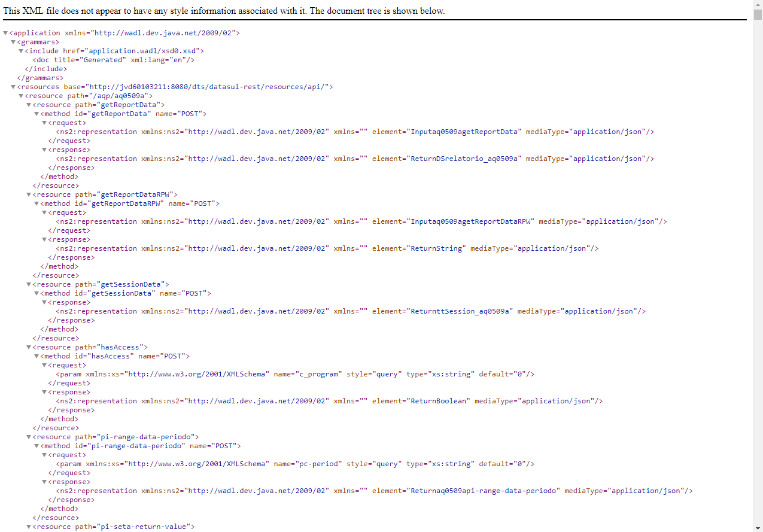Collapse the method id="getSessionData" triangle

point(37,294)
